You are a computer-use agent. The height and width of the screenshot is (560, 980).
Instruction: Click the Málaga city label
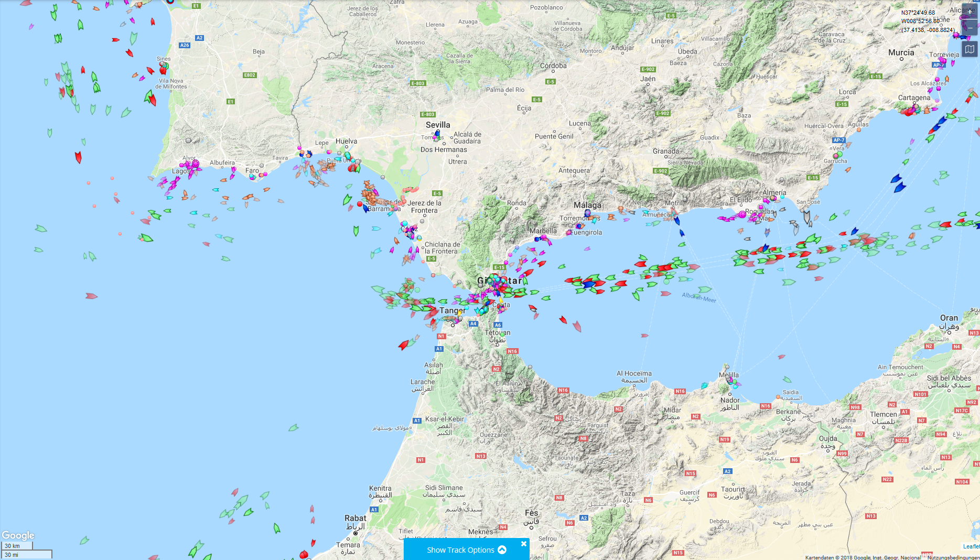[x=587, y=205]
